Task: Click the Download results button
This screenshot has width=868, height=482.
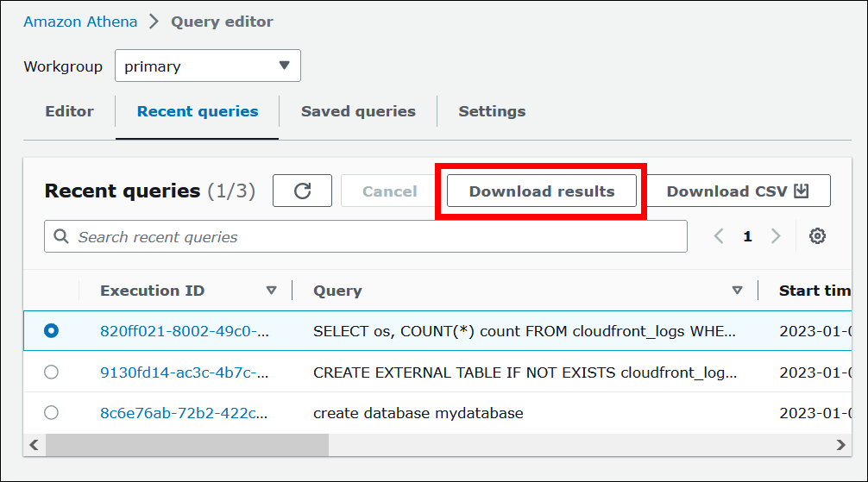Action: click(x=541, y=191)
